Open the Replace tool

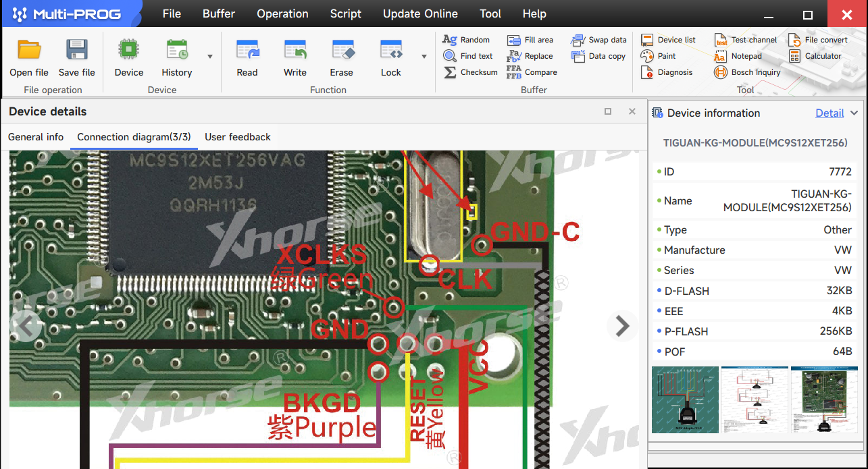coord(530,56)
